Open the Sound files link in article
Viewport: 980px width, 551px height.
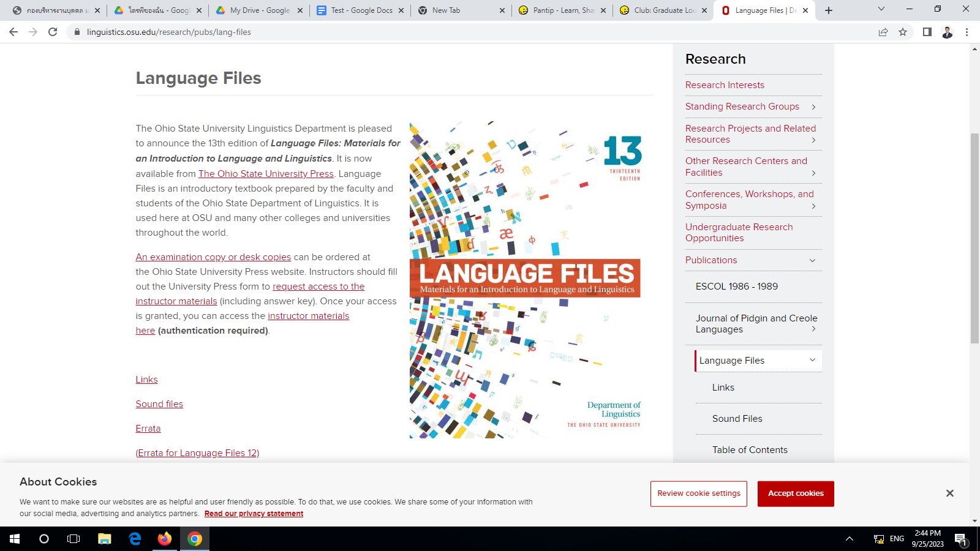point(159,404)
